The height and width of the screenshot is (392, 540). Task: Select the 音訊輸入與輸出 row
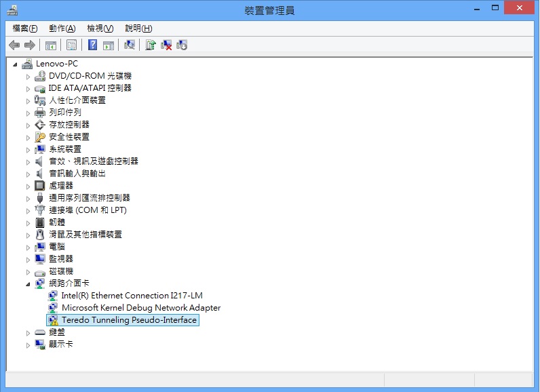(77, 174)
